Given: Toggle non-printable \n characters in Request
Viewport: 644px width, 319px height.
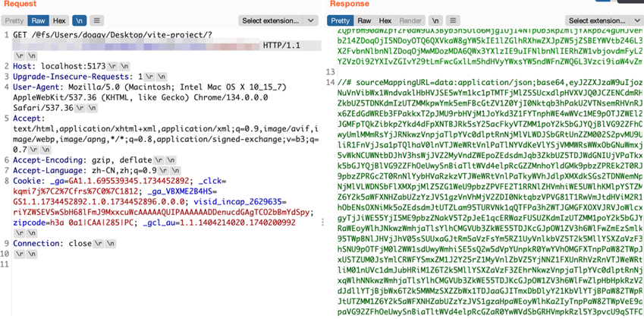Looking at the screenshot, I should click(80, 21).
